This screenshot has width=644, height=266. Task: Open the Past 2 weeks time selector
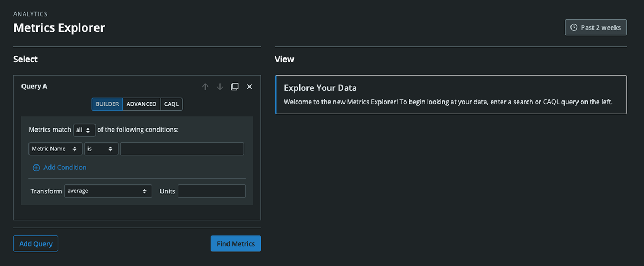(596, 27)
